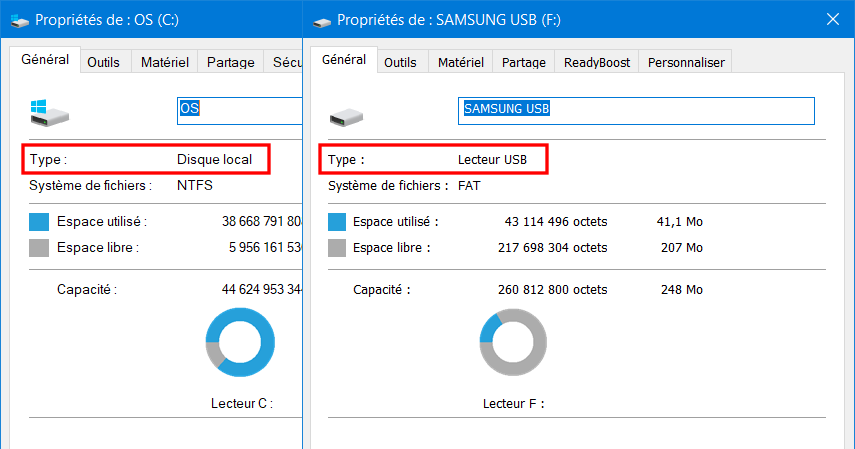This screenshot has height=449, width=855.
Task: Click 'Espace libre :' label in SAMSUNG USB window
Action: click(x=392, y=248)
